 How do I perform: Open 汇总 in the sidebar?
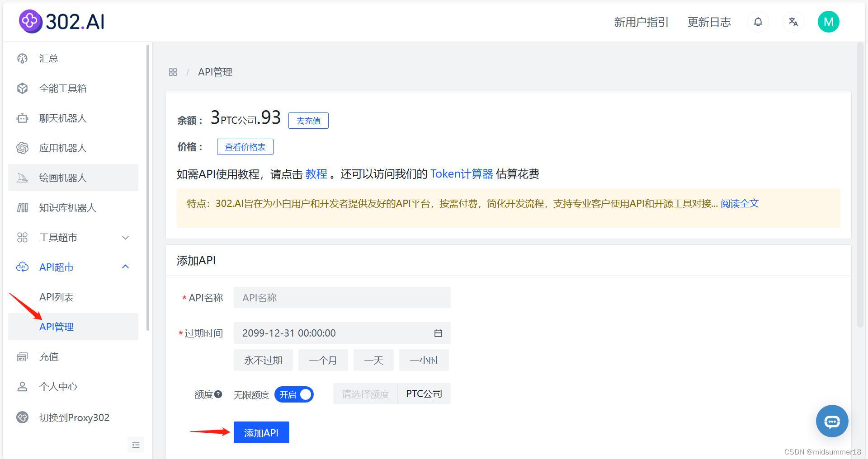point(73,58)
